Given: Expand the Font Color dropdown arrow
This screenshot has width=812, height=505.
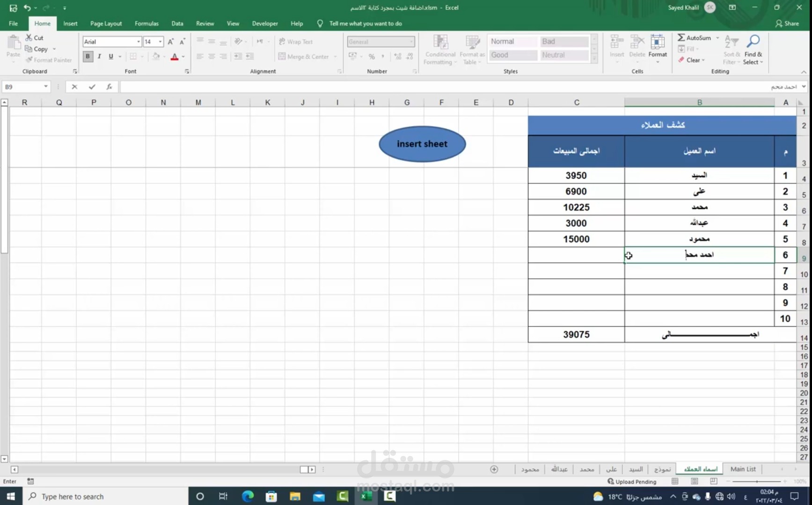Looking at the screenshot, I should coord(183,57).
